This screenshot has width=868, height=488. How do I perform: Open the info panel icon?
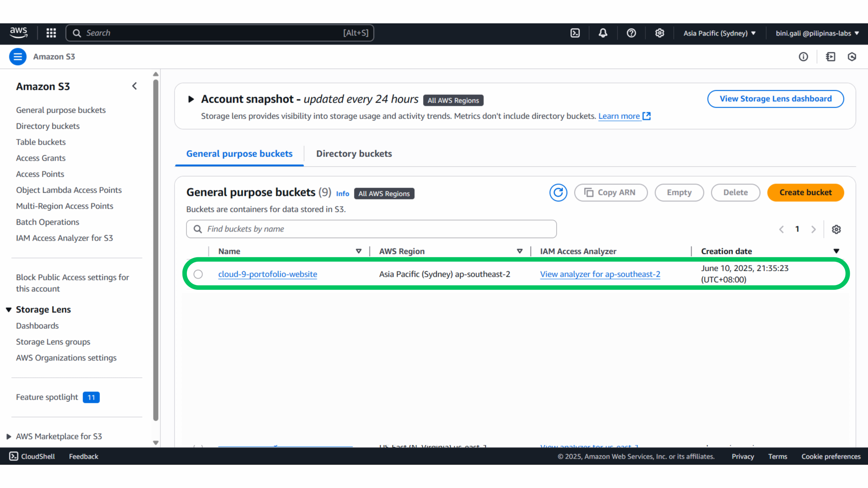pyautogui.click(x=803, y=57)
